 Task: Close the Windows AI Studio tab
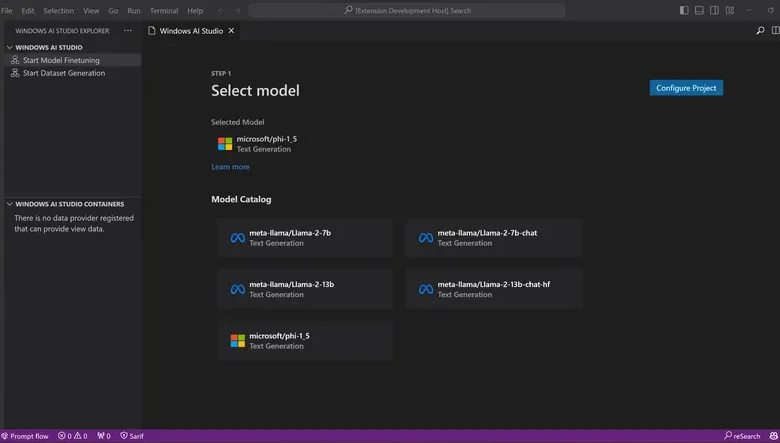pos(232,31)
